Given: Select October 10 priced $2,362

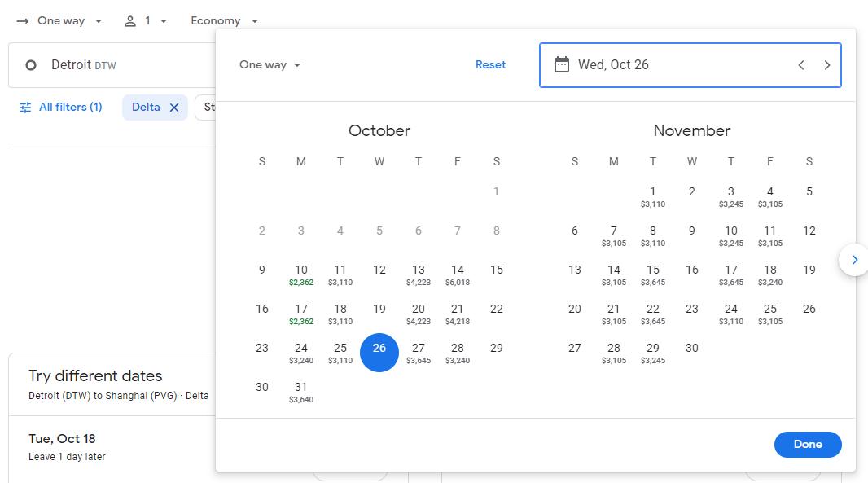Looking at the screenshot, I should (x=301, y=274).
